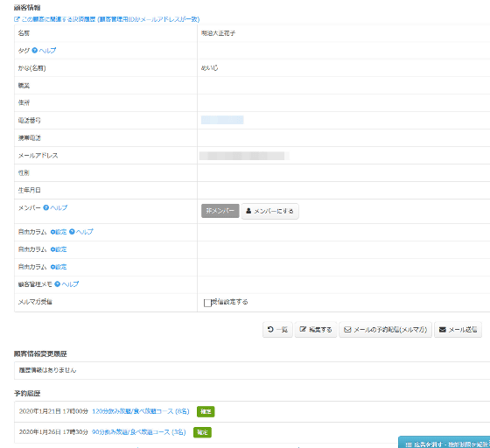Enable the 受信設定する checkbox
This screenshot has height=448, width=490.
coord(207,303)
